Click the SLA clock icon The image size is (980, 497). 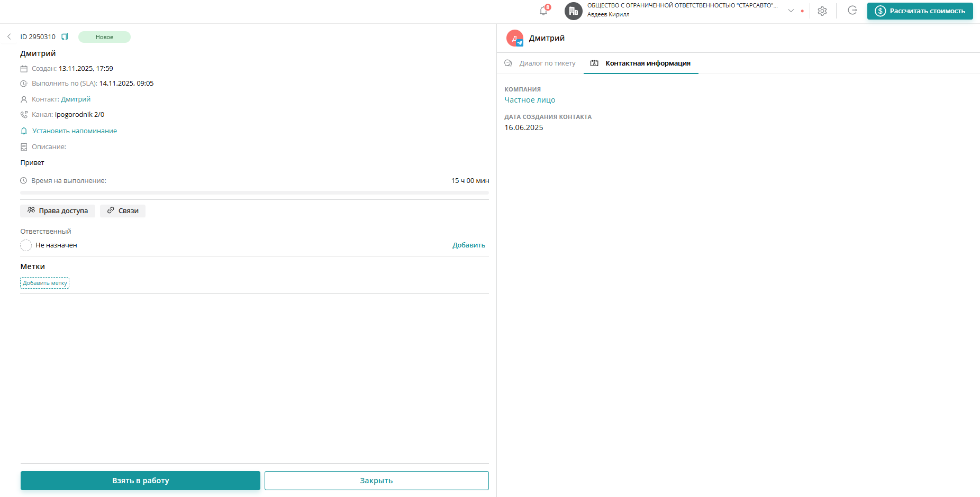click(24, 84)
